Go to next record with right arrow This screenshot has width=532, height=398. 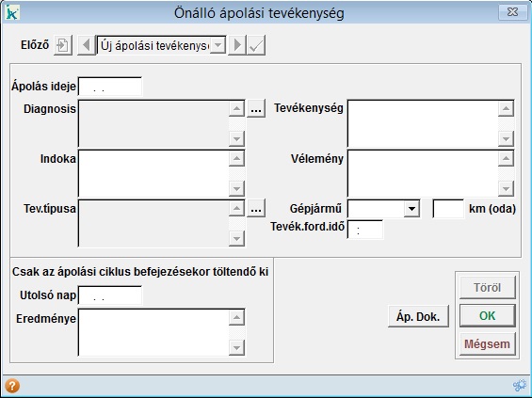pos(237,45)
